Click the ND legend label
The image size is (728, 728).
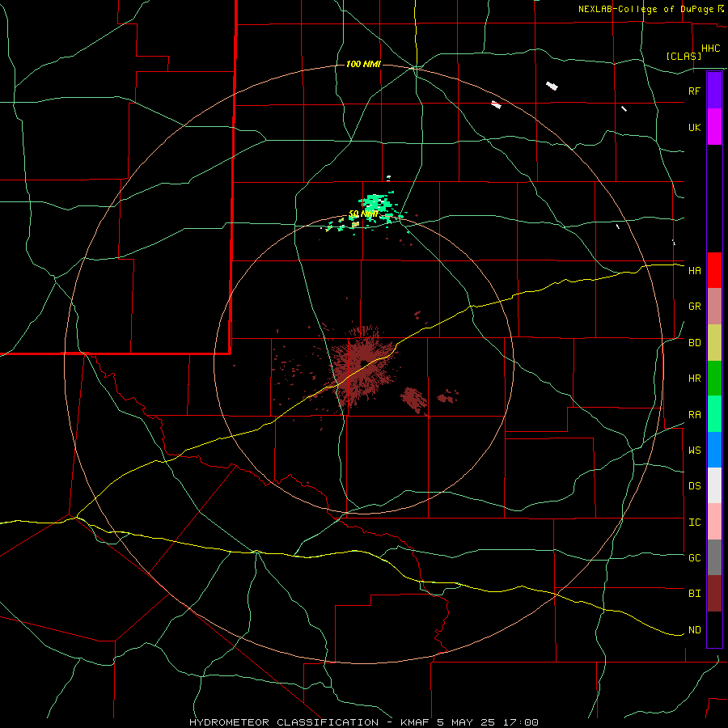coord(694,630)
